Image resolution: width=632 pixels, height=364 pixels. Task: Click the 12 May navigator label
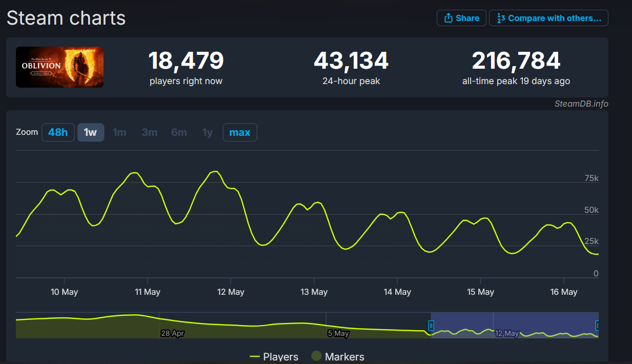(507, 333)
